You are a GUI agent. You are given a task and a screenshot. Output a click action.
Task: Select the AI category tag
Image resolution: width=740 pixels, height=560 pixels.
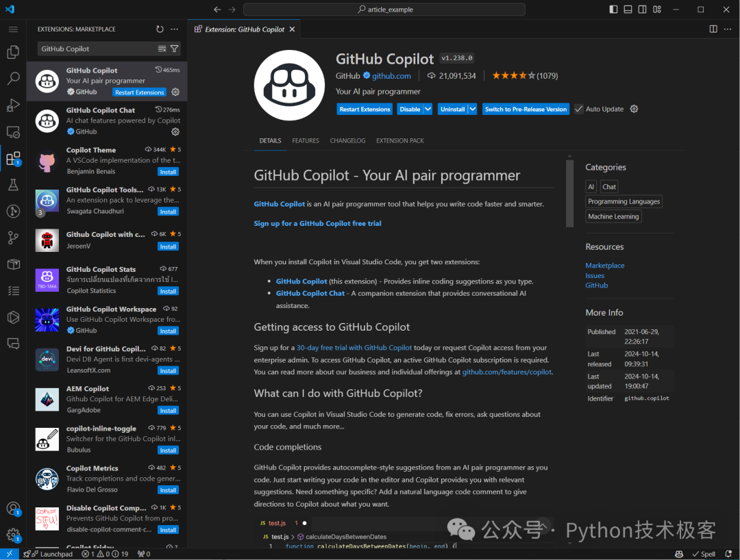591,187
